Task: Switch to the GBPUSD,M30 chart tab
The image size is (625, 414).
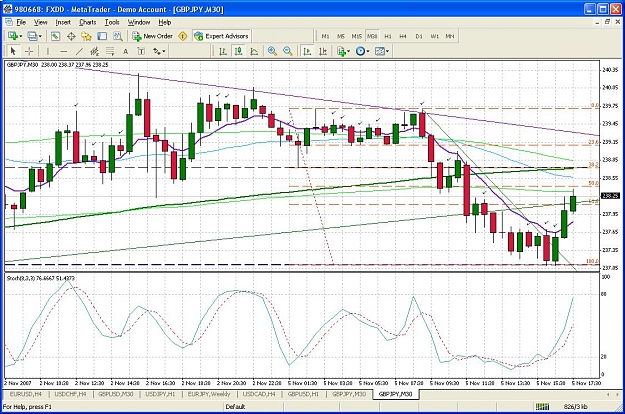Action: coord(116,394)
